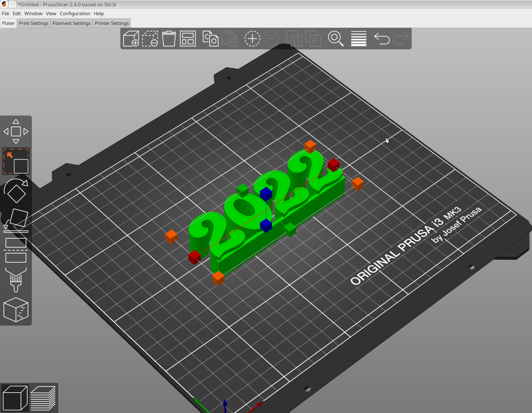Click the Delete selected object icon

click(150, 39)
